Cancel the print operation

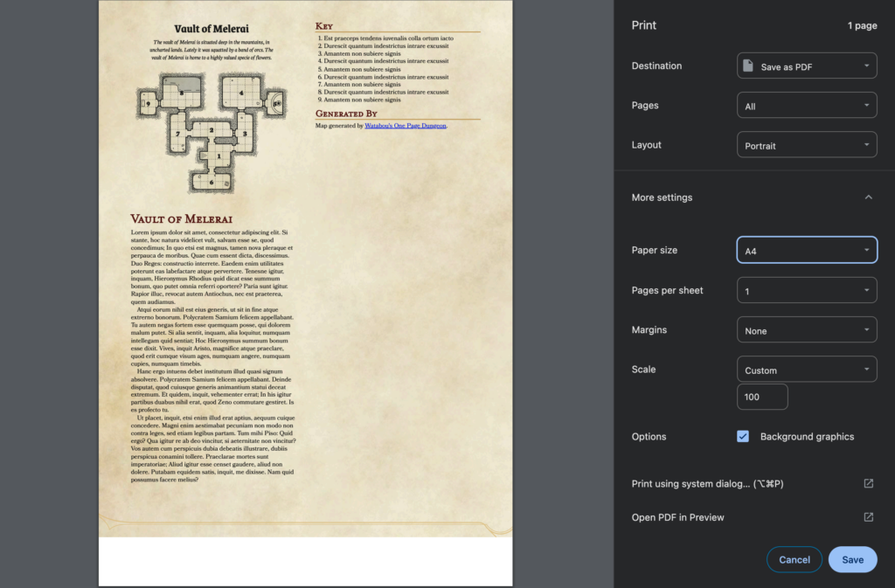coord(794,559)
